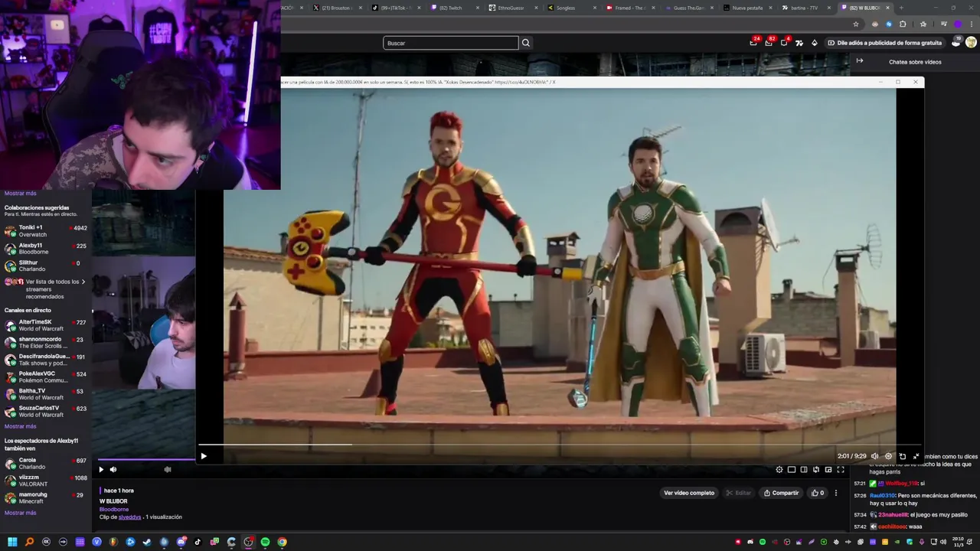
Task: Click chat username Raul0310
Action: click(x=883, y=495)
